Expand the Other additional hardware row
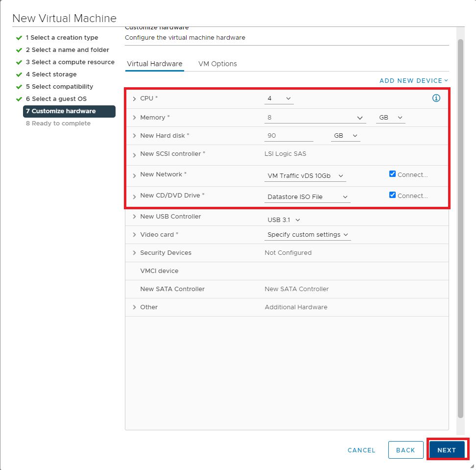 [134, 307]
